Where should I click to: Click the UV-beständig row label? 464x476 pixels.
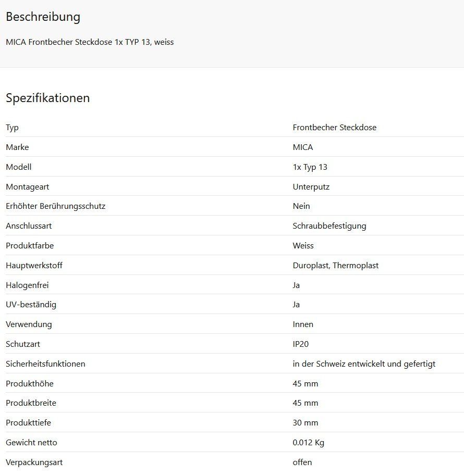[x=31, y=305]
